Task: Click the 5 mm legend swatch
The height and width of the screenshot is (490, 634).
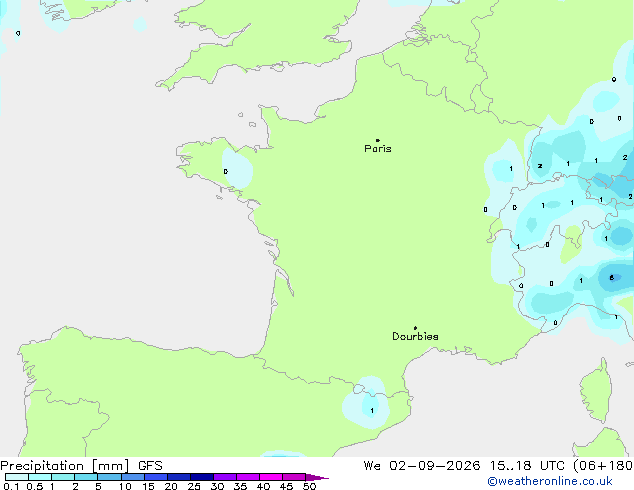Action: pyautogui.click(x=110, y=477)
